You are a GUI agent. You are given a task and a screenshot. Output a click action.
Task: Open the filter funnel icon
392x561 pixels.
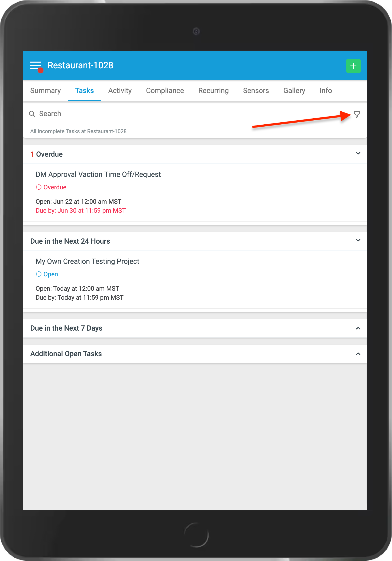pos(357,114)
